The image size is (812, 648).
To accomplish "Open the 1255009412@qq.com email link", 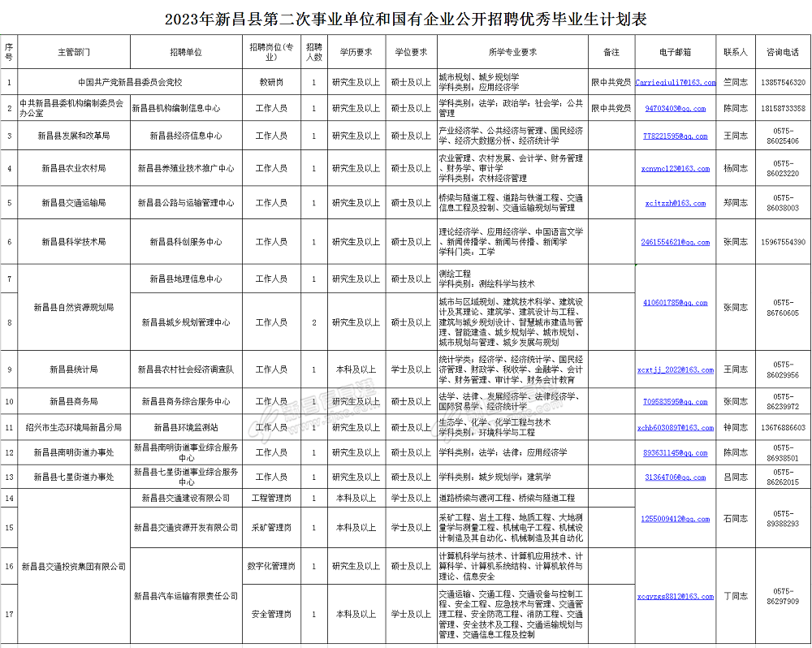I will 675,519.
